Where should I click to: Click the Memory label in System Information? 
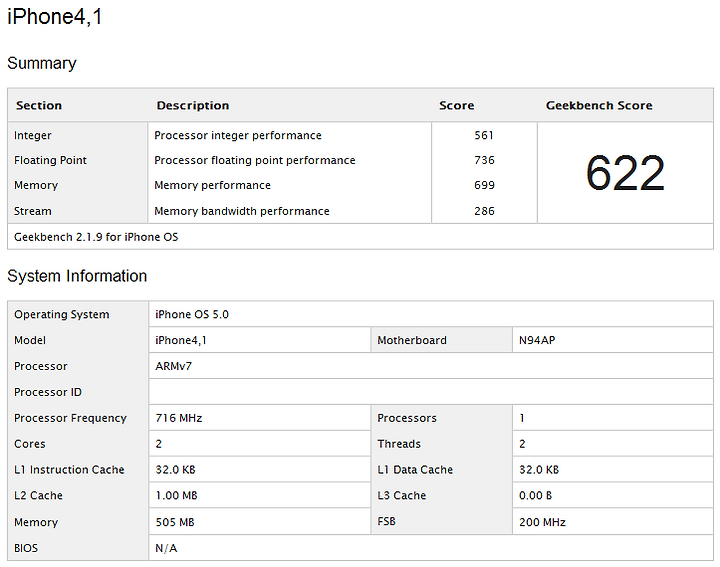[36, 522]
